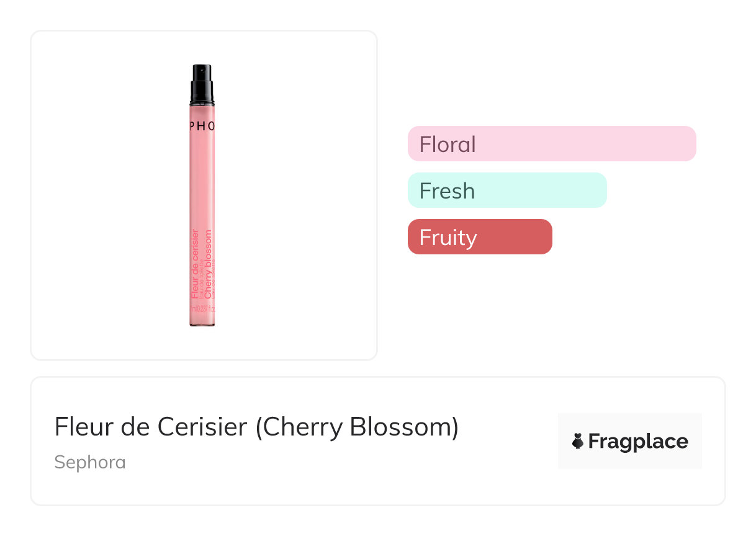Screen dimensions: 756x536
Task: Select the Floral accord bar
Action: click(x=551, y=144)
